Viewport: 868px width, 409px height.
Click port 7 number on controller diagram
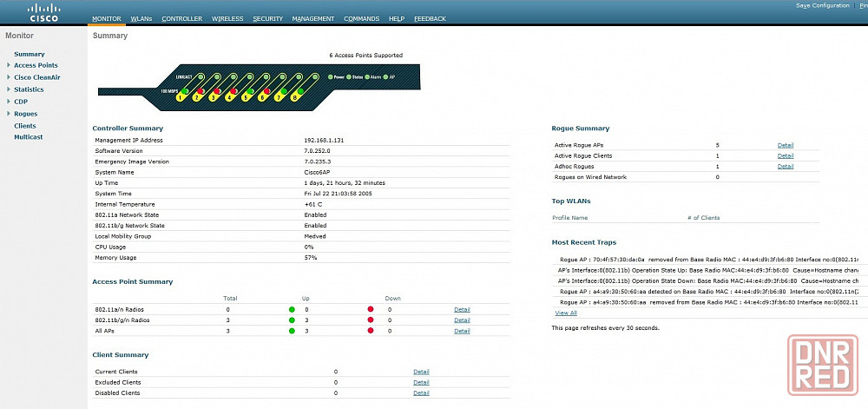[x=279, y=98]
